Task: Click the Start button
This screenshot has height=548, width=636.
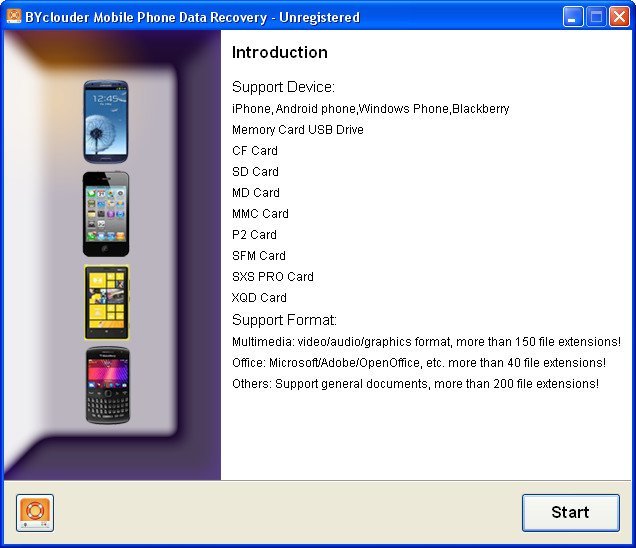Action: 571,513
